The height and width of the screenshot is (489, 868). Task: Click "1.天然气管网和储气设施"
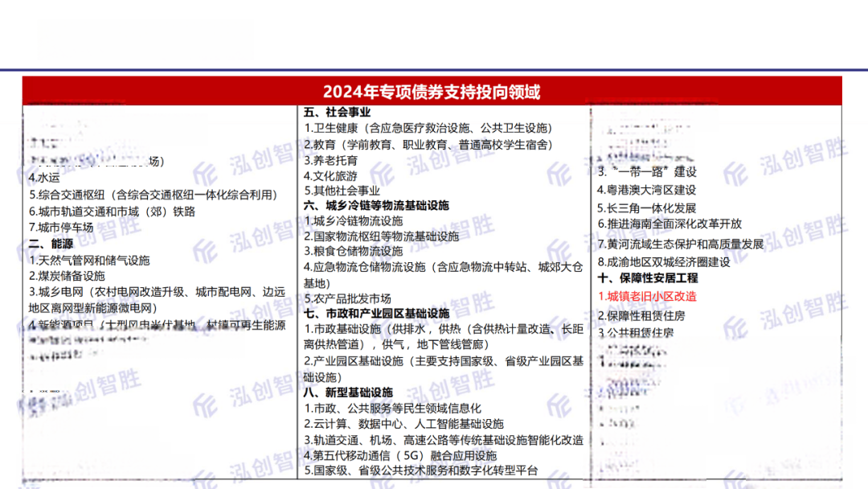click(x=89, y=261)
